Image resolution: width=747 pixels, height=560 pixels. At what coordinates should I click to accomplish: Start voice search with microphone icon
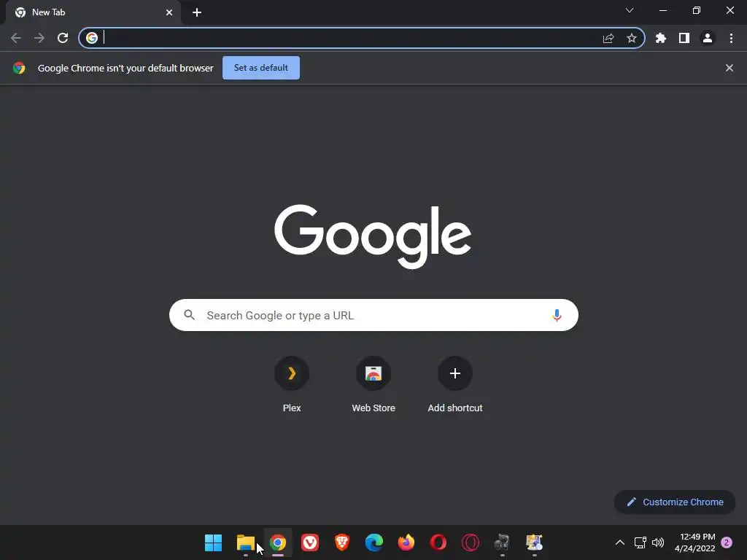(x=557, y=315)
